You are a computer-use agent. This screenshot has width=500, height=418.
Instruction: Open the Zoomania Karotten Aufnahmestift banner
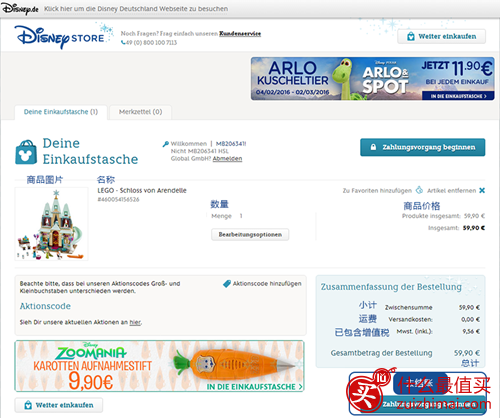coord(159,366)
